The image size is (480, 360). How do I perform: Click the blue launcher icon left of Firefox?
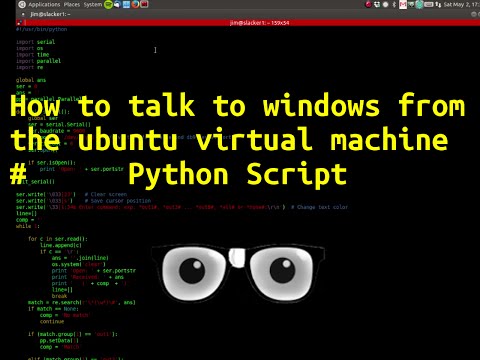[x=126, y=4]
